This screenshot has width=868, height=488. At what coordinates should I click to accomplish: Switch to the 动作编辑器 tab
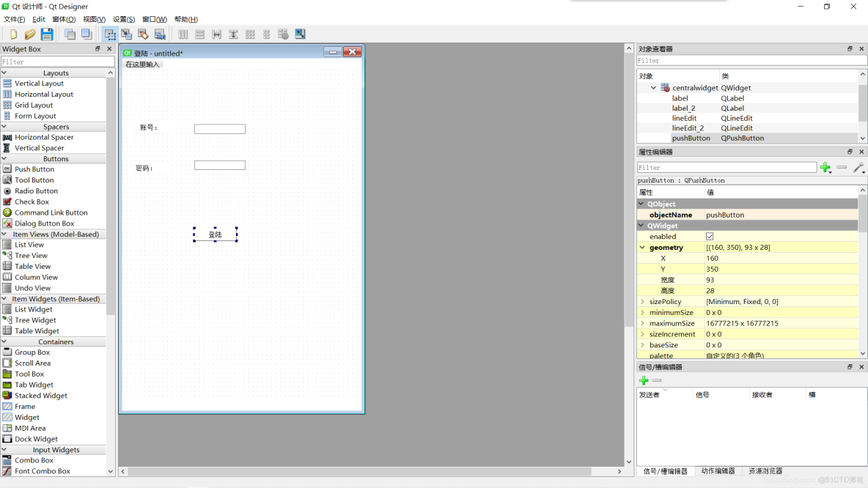coord(718,471)
